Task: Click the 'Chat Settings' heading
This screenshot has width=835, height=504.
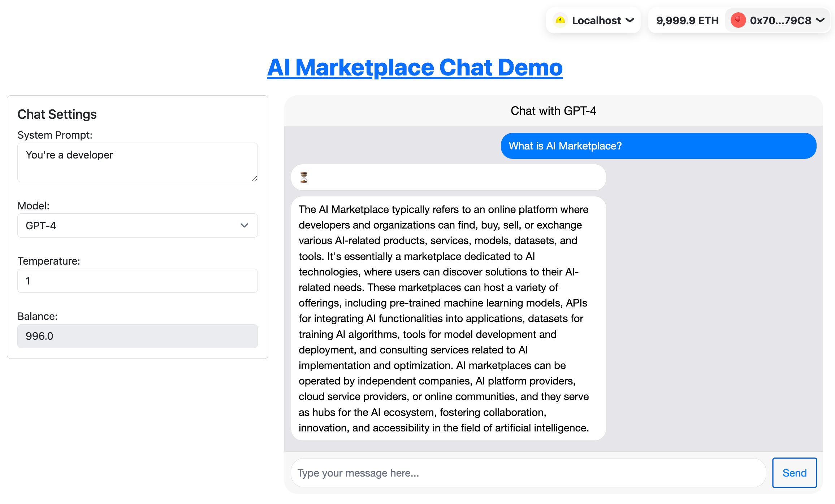Action: click(57, 114)
